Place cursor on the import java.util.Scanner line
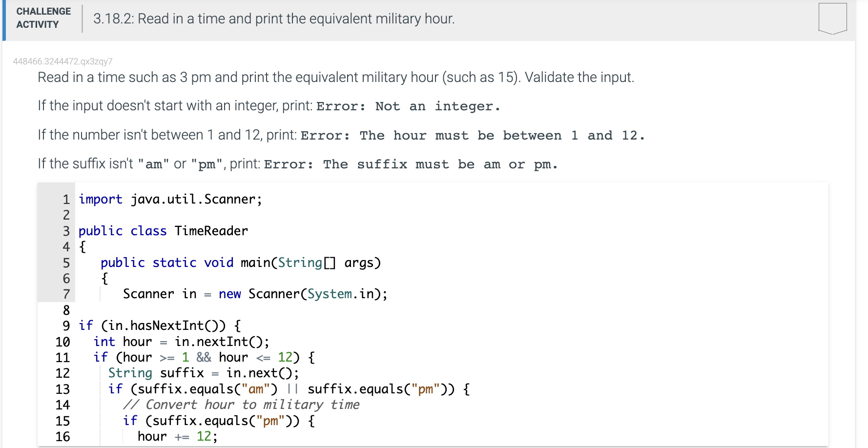Image resolution: width=868 pixels, height=448 pixels. tap(170, 199)
